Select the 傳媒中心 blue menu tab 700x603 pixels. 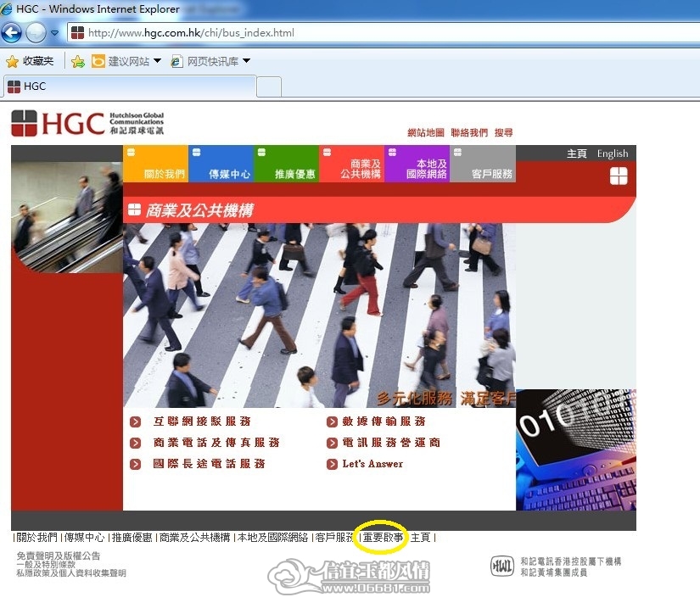[x=221, y=164]
